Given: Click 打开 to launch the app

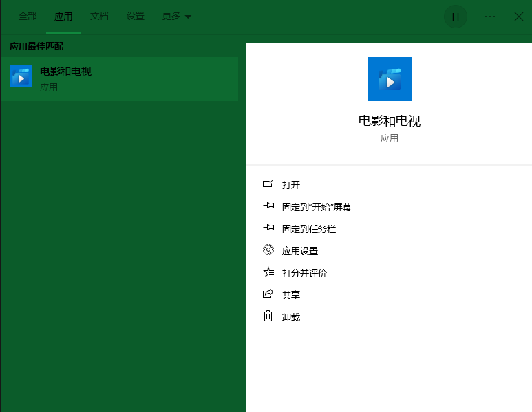Looking at the screenshot, I should 290,185.
